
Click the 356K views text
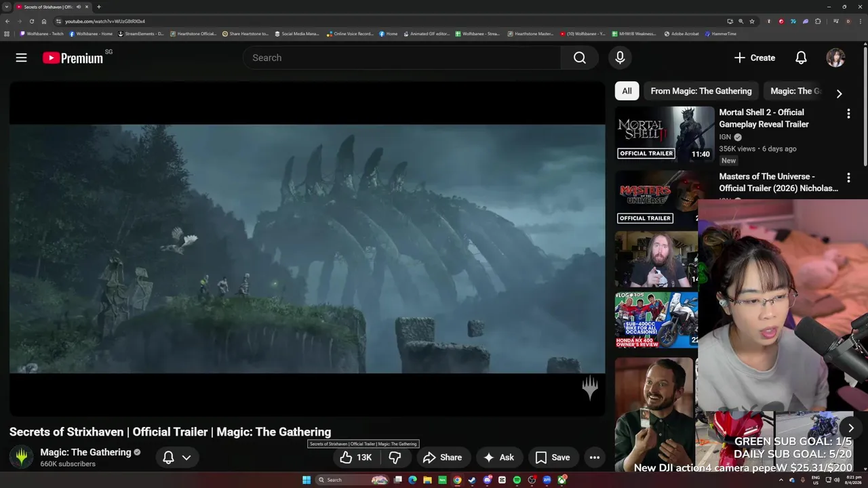pyautogui.click(x=737, y=148)
